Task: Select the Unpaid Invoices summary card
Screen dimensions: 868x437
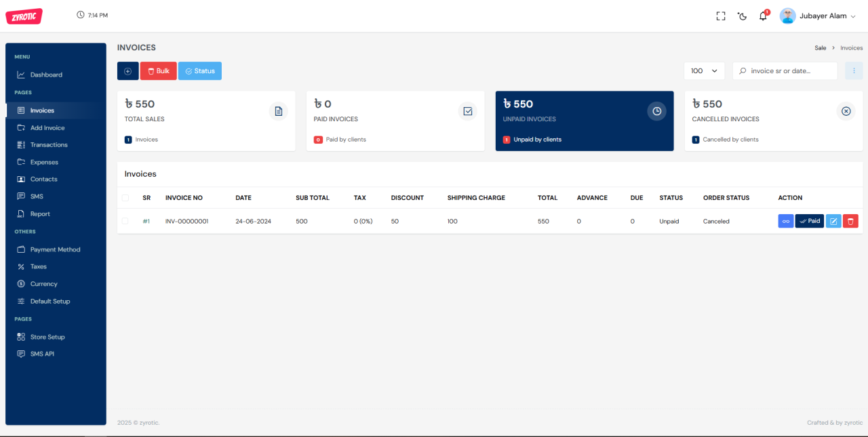Action: 584,121
